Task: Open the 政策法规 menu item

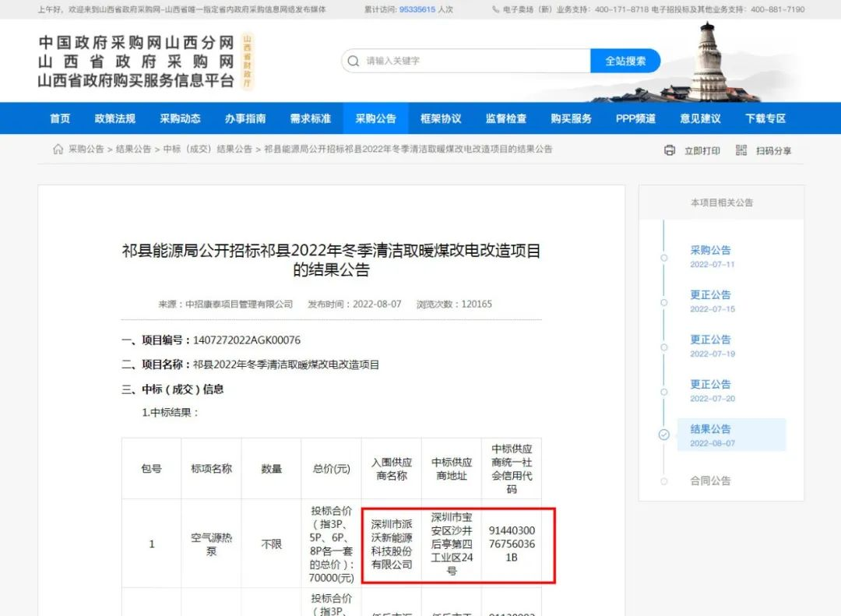Action: pyautogui.click(x=115, y=118)
